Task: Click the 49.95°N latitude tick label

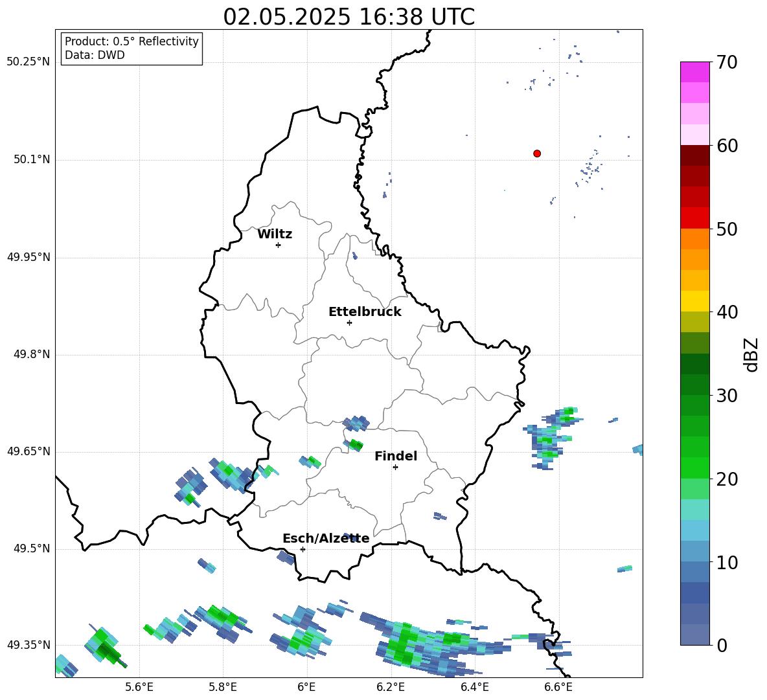Action: 29,257
